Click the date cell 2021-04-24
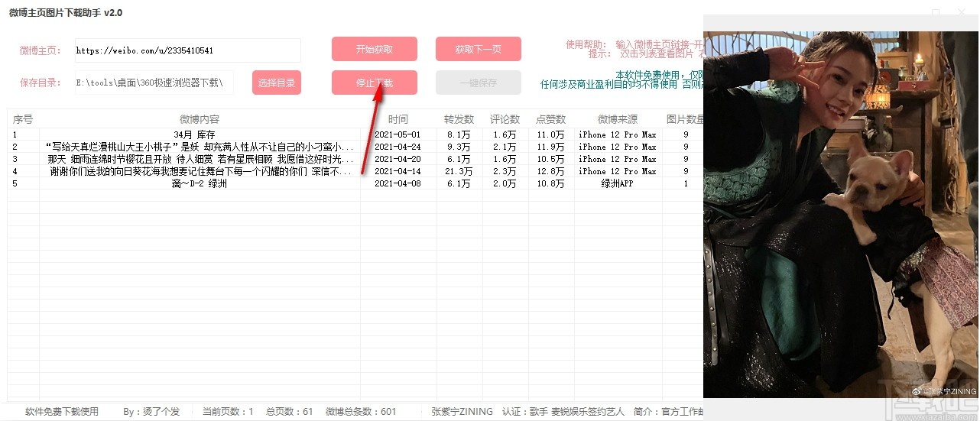Viewport: 980px width, 421px height. 398,147
